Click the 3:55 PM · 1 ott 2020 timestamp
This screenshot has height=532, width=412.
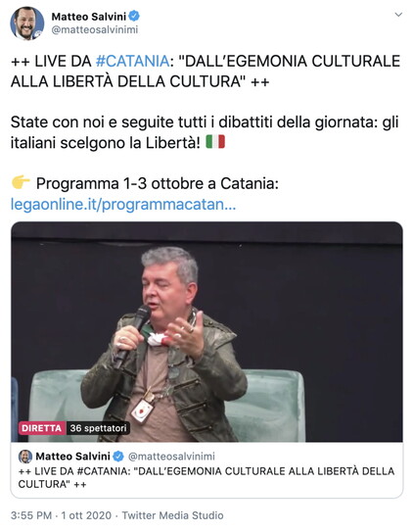pos(61,515)
